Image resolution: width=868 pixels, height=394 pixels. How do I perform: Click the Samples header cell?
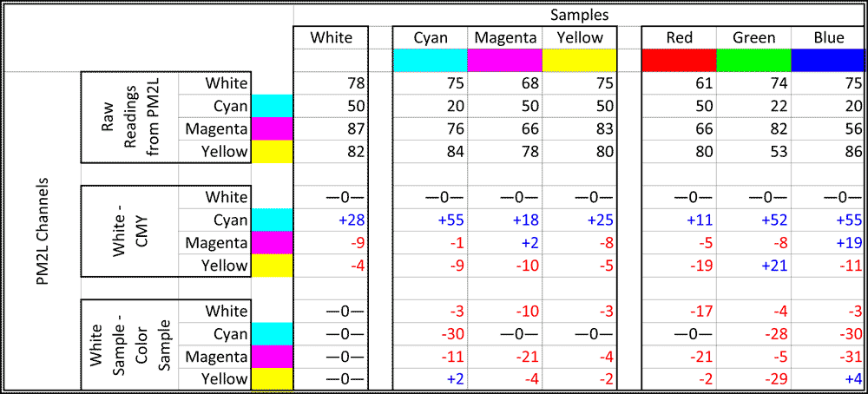pos(580,15)
